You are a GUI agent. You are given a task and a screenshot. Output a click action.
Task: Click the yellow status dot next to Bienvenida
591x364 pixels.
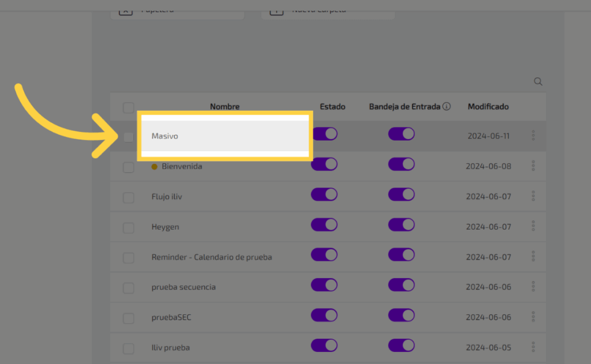pos(154,167)
